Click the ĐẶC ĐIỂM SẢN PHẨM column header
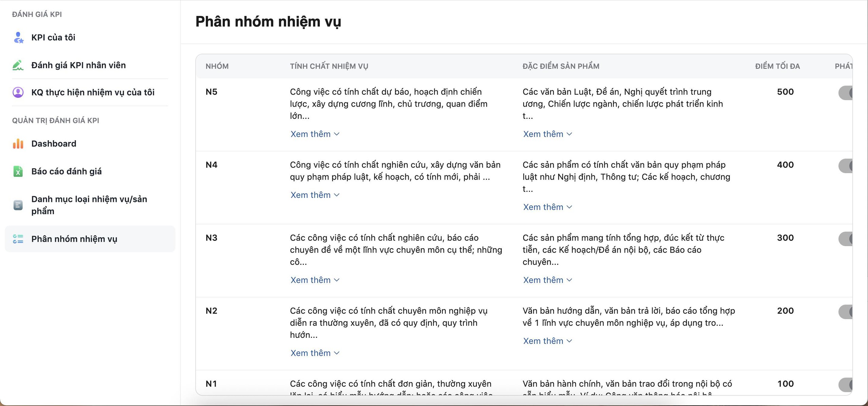868x406 pixels. [x=561, y=66]
